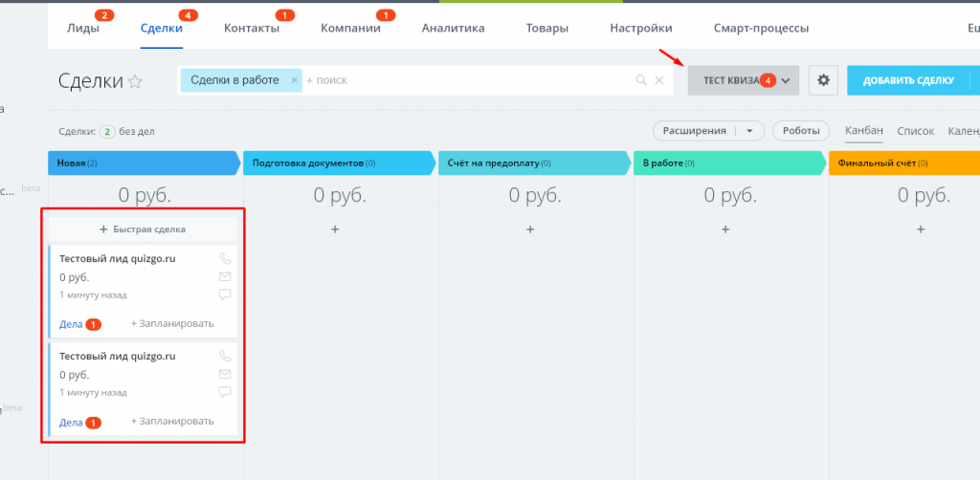The height and width of the screenshot is (480, 980).
Task: Click the phone icon on first deal card
Action: point(225,258)
